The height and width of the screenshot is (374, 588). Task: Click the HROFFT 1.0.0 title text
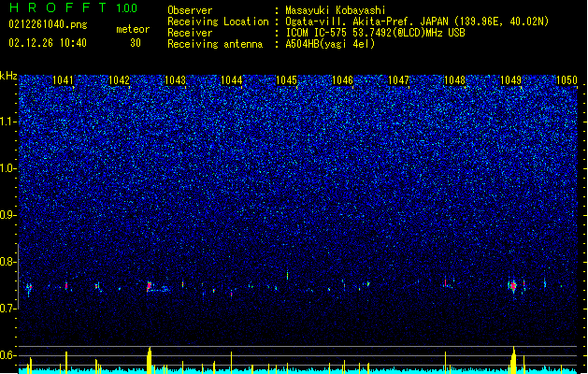click(74, 7)
